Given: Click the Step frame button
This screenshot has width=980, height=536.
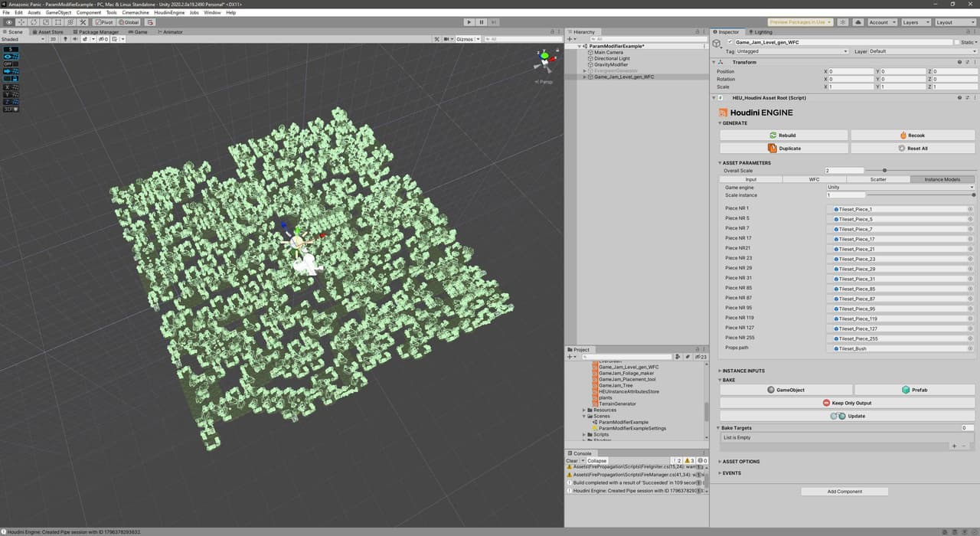Looking at the screenshot, I should (494, 22).
